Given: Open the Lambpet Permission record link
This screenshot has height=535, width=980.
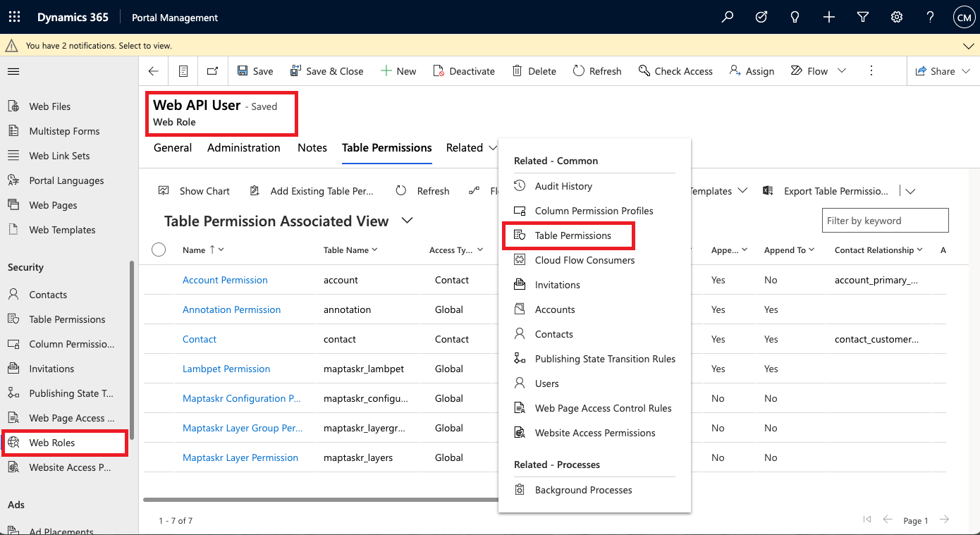Looking at the screenshot, I should [x=226, y=369].
